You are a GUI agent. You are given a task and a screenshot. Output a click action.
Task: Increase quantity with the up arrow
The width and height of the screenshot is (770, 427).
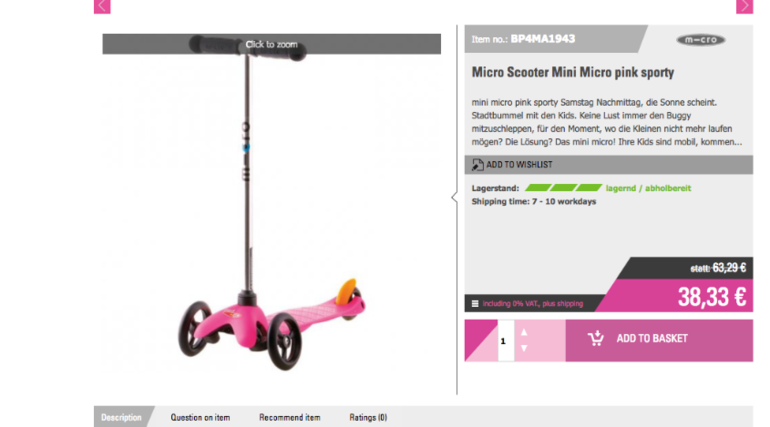[524, 332]
